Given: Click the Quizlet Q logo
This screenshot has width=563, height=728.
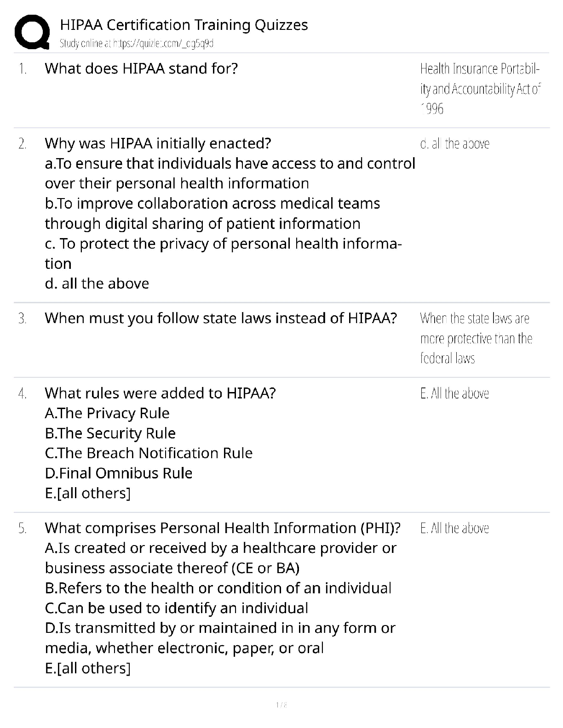Looking at the screenshot, I should [x=32, y=32].
